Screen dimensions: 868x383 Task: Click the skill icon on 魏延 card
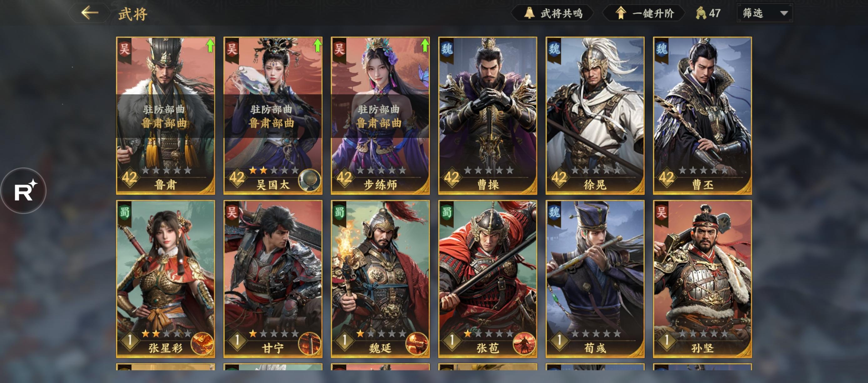coord(417,344)
